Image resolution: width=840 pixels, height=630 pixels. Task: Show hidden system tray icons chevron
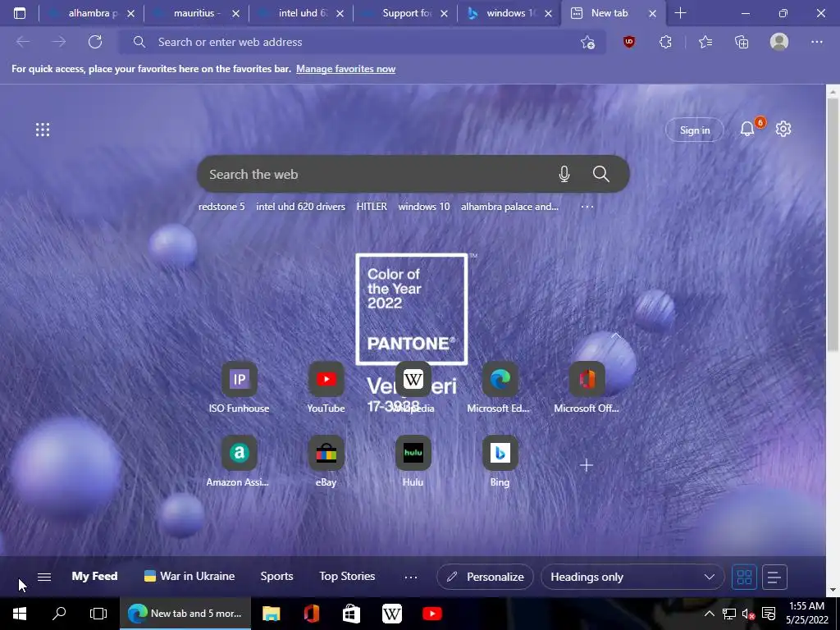(x=709, y=614)
